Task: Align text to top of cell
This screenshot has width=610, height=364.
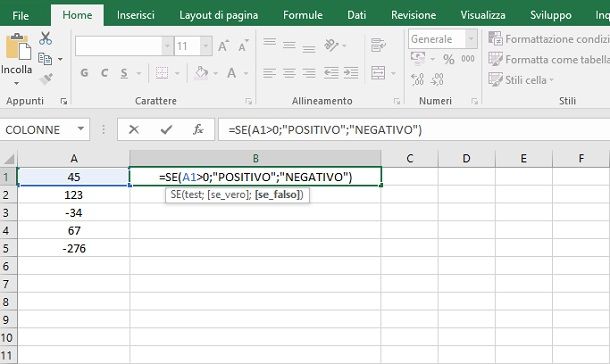Action: point(270,42)
